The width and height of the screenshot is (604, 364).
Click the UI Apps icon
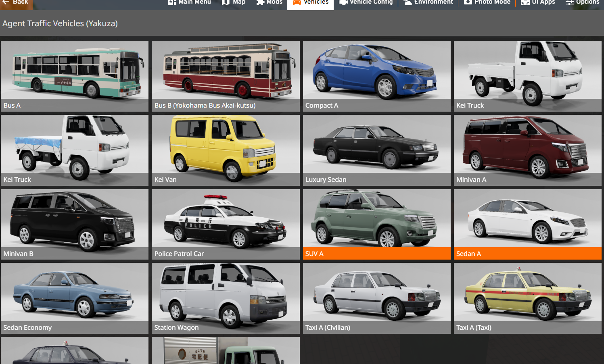click(525, 2)
